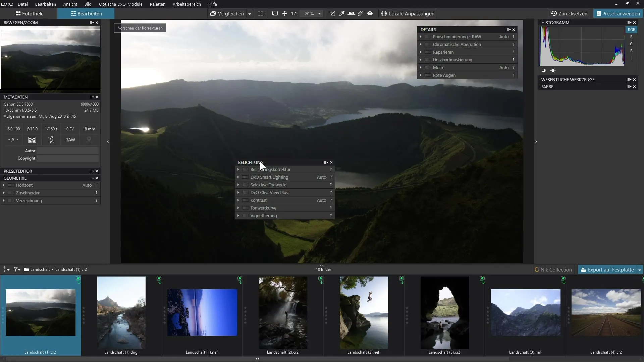Expand the Vignettierung section
This screenshot has width=644, height=362.
pyautogui.click(x=238, y=216)
